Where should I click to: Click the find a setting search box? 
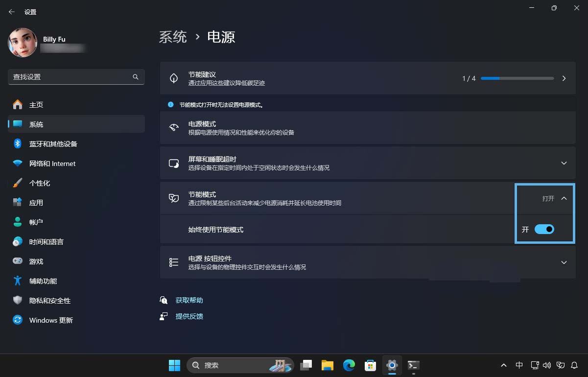tap(76, 77)
